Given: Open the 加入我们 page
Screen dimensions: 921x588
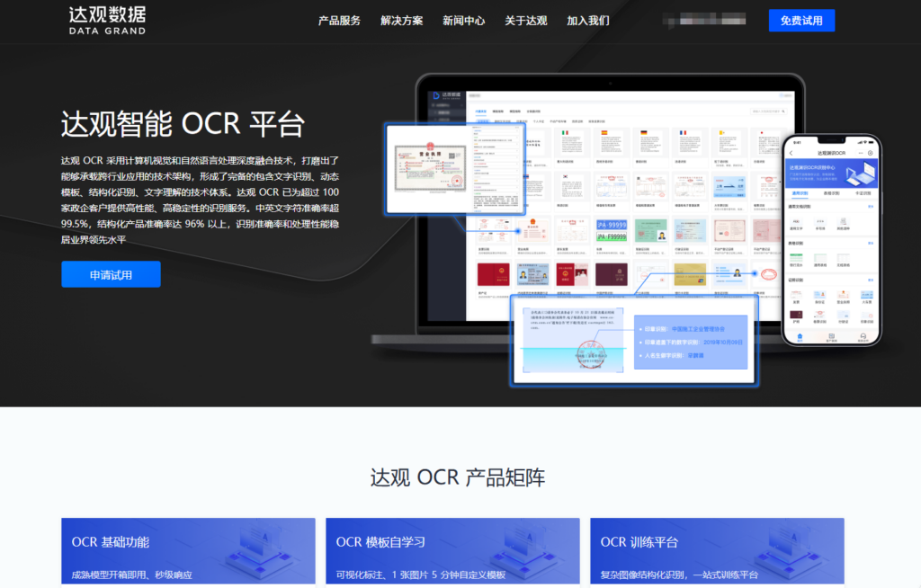Looking at the screenshot, I should 588,21.
